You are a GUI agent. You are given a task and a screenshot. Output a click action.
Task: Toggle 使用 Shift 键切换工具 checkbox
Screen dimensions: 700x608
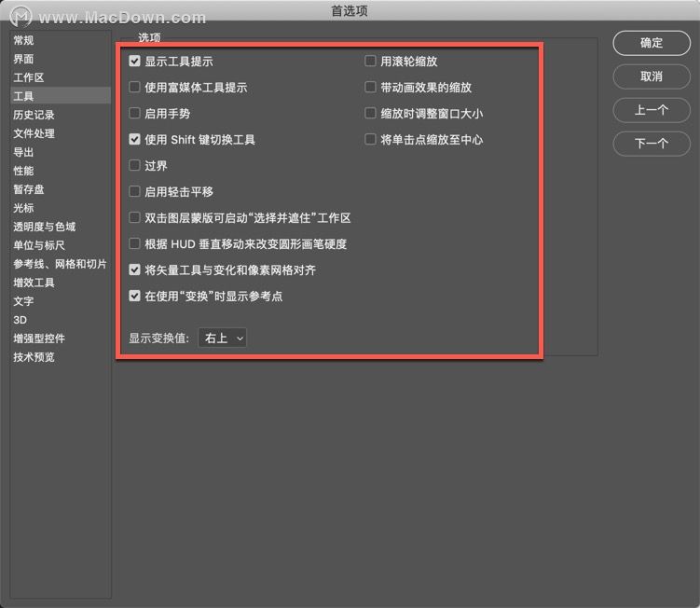(134, 139)
